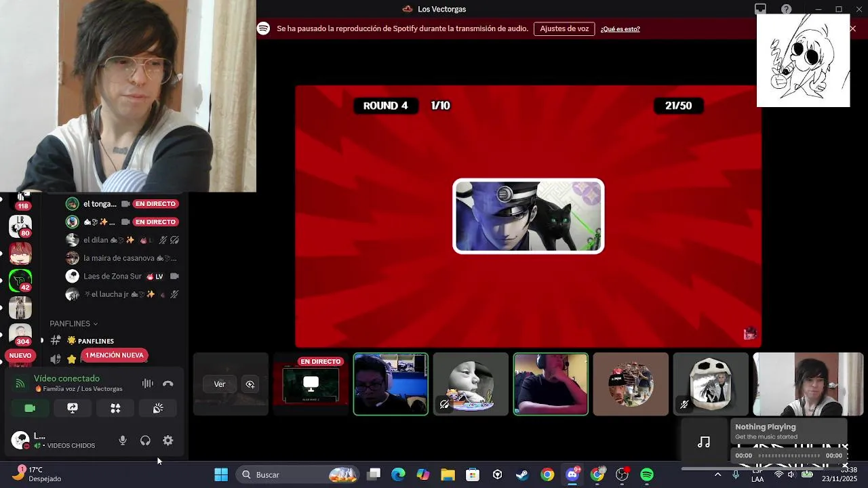Focus the cartoon baby avatar tile
This screenshot has height=488, width=868.
(x=471, y=384)
